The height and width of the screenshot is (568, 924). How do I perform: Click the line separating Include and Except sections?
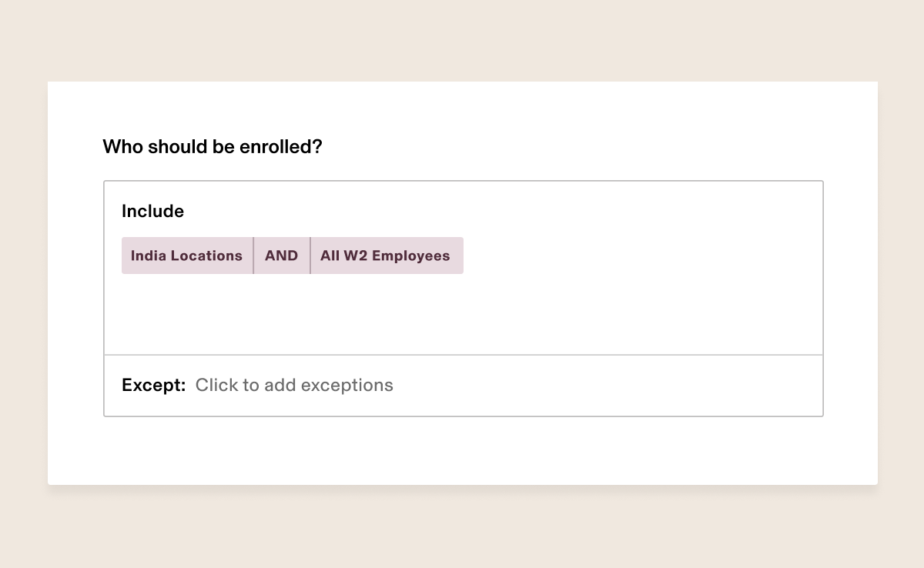pos(462,355)
